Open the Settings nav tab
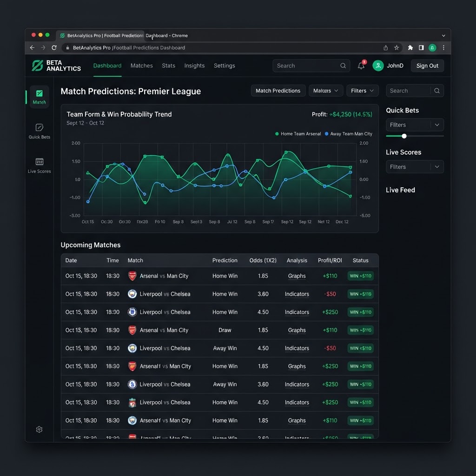Image resolution: width=476 pixels, height=476 pixels. (225, 66)
